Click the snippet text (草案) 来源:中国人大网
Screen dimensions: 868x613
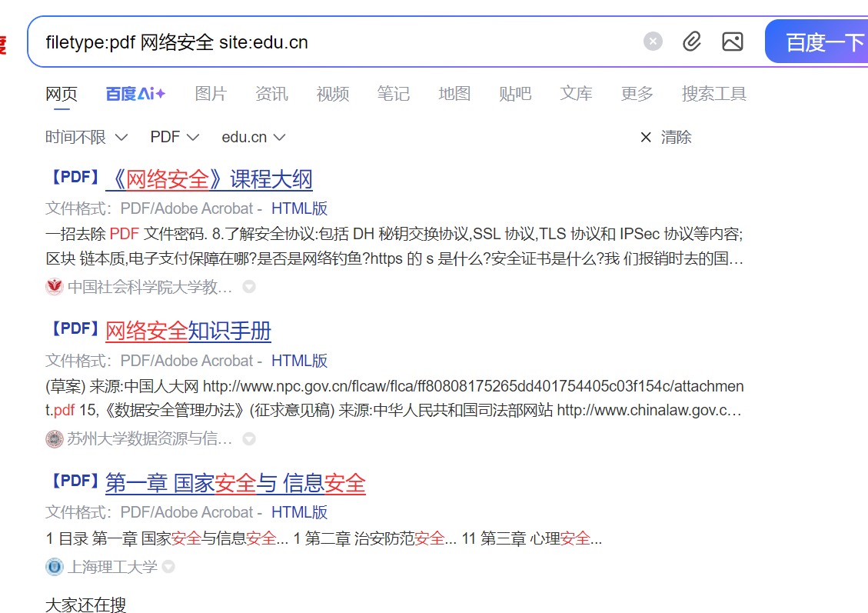tap(394, 398)
